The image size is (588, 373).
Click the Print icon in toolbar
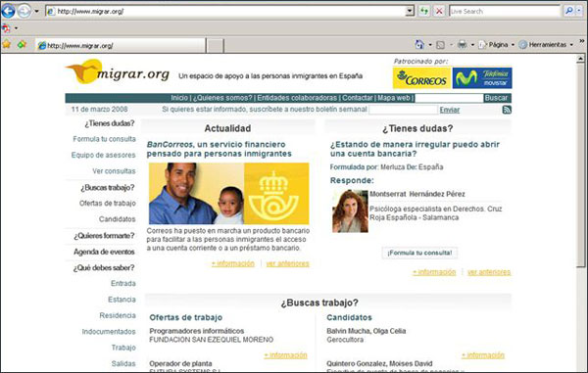click(462, 45)
